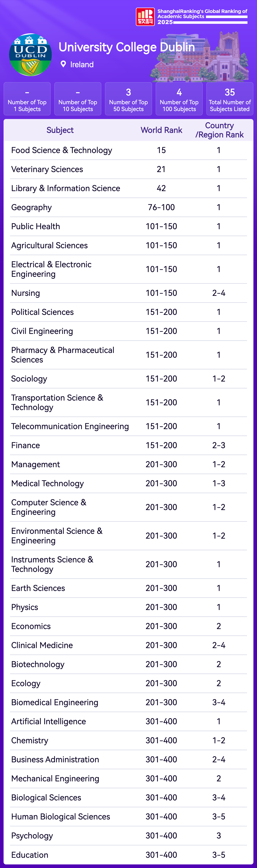The height and width of the screenshot is (868, 257).
Task: Click the Country/Region Rank column header
Action: [x=219, y=130]
